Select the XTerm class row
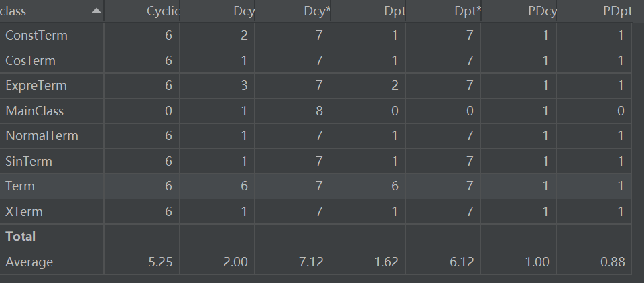 (x=23, y=211)
